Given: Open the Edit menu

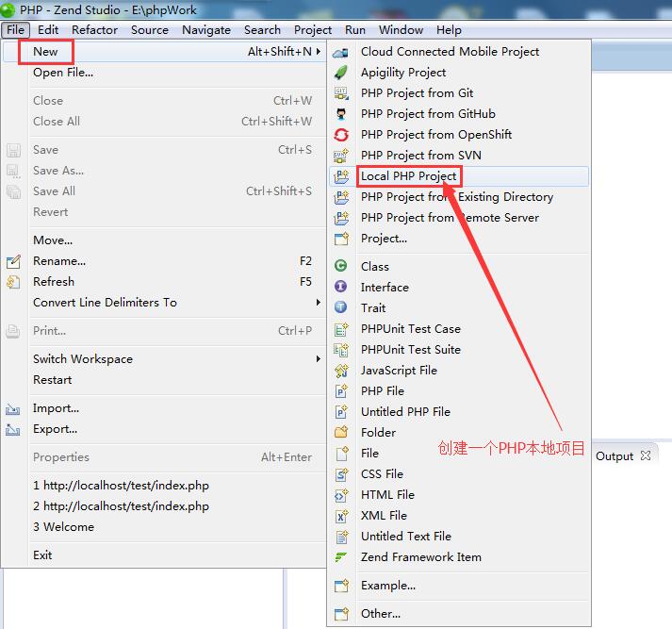Looking at the screenshot, I should [x=48, y=30].
